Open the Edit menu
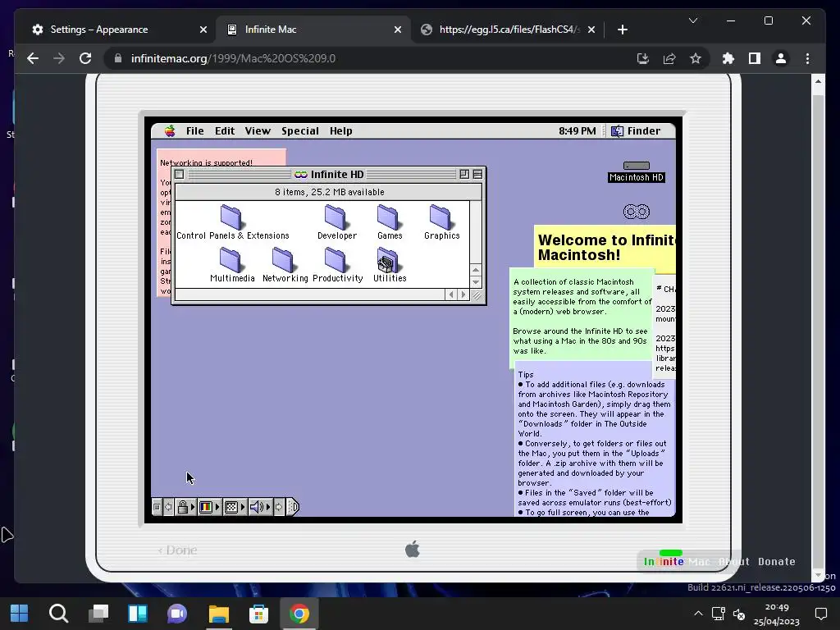The width and height of the screenshot is (840, 630). click(x=225, y=130)
